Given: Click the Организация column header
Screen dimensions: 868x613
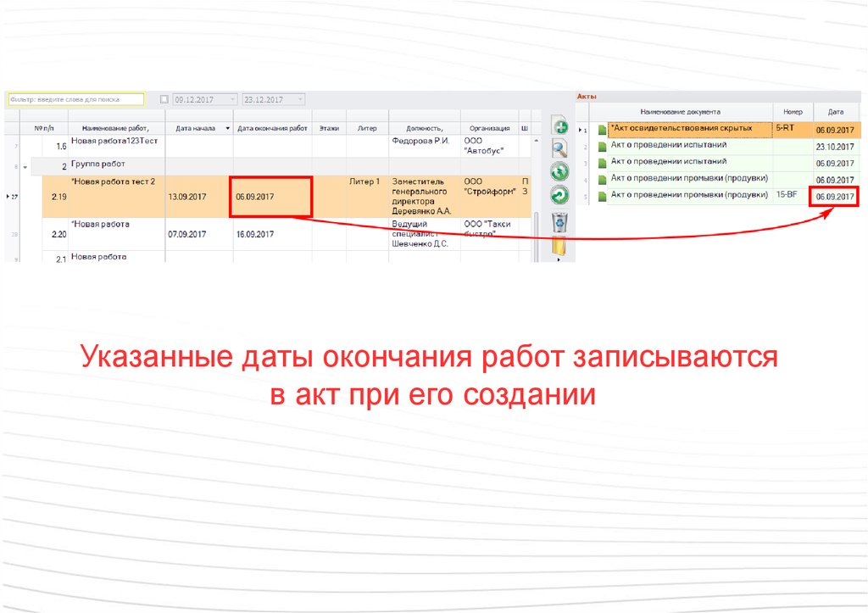Looking at the screenshot, I should [489, 129].
